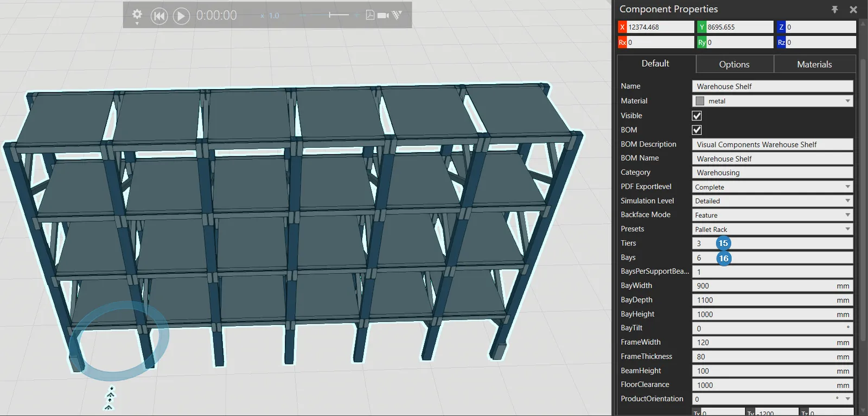
Task: Start simulation with the play button
Action: [x=181, y=16]
